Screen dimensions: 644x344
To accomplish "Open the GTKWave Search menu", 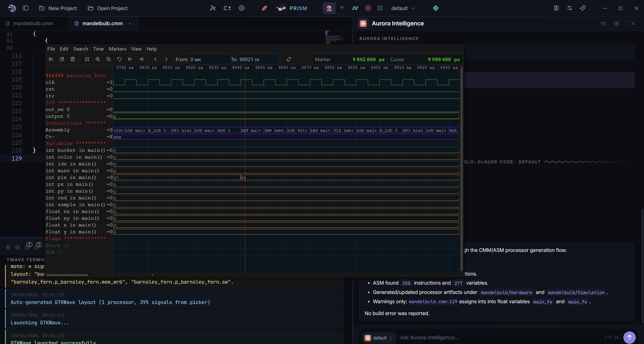I will click(x=81, y=49).
